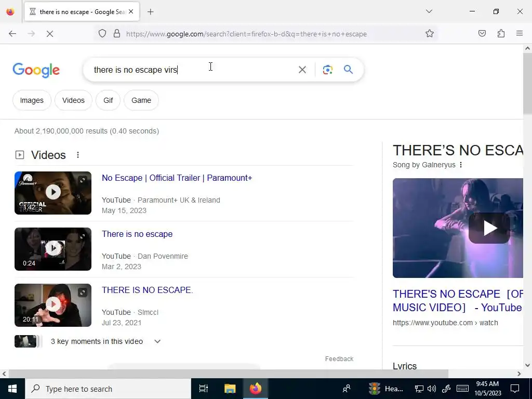Close the 'there is no escape' tab
The image size is (532, 399).
[131, 11]
